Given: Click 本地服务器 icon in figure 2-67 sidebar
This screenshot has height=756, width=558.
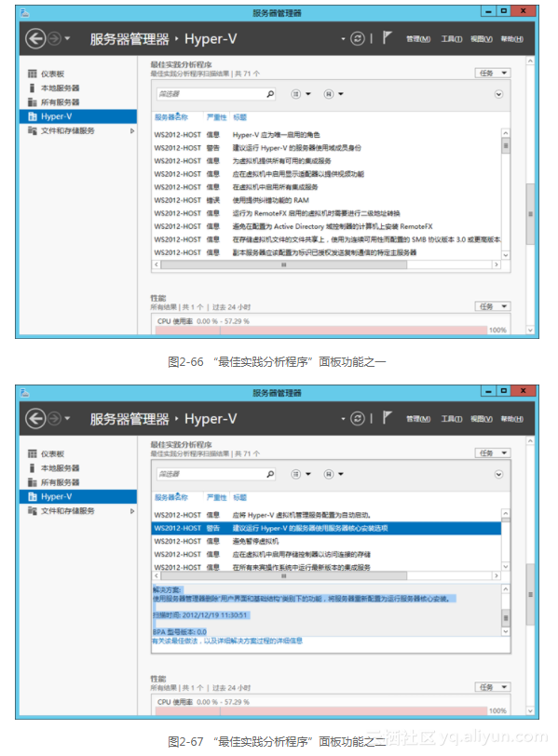Looking at the screenshot, I should point(33,468).
